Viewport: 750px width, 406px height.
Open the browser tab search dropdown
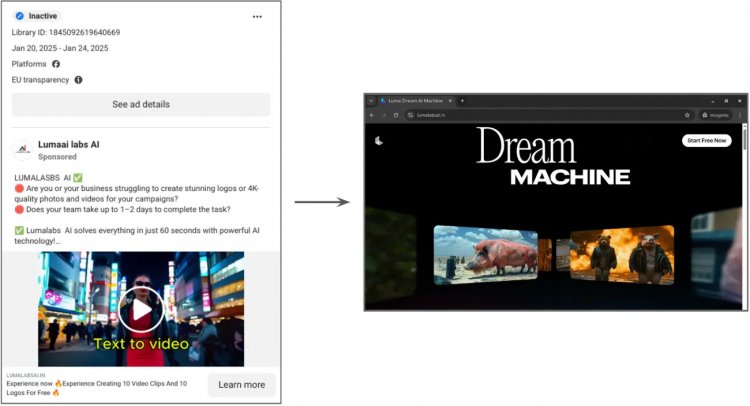click(x=371, y=101)
